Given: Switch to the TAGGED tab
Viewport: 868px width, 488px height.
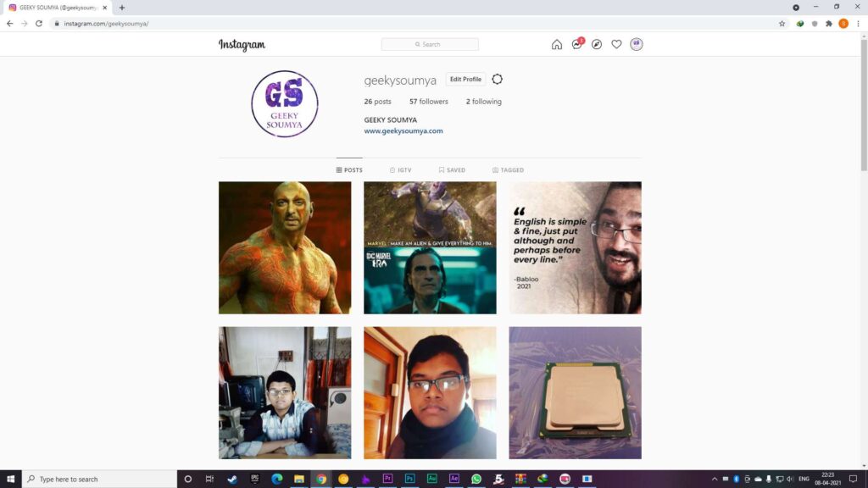Looking at the screenshot, I should point(508,169).
